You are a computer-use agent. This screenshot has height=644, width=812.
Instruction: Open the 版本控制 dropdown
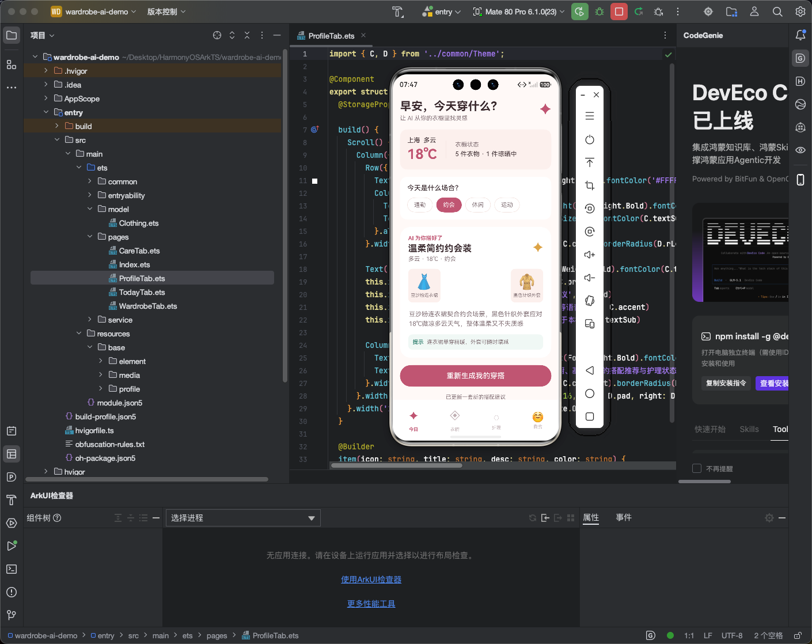coord(166,12)
